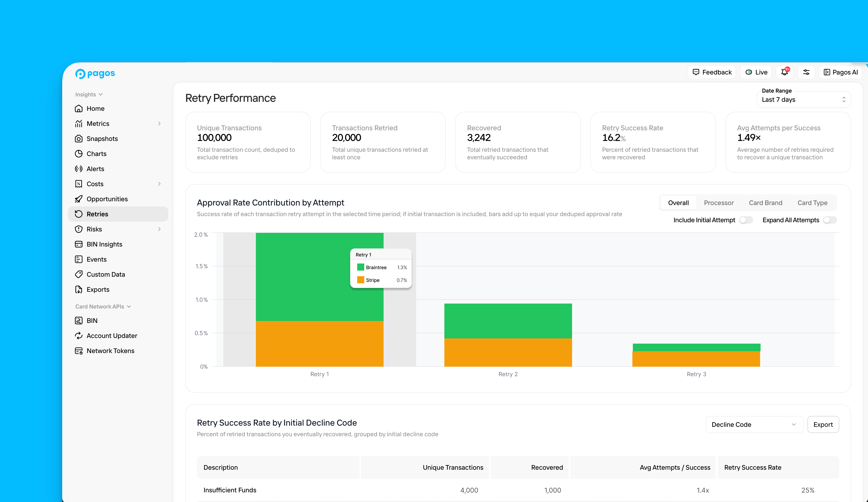This screenshot has height=502, width=868.
Task: Click the Pagos AI panel icon
Action: [x=827, y=72]
